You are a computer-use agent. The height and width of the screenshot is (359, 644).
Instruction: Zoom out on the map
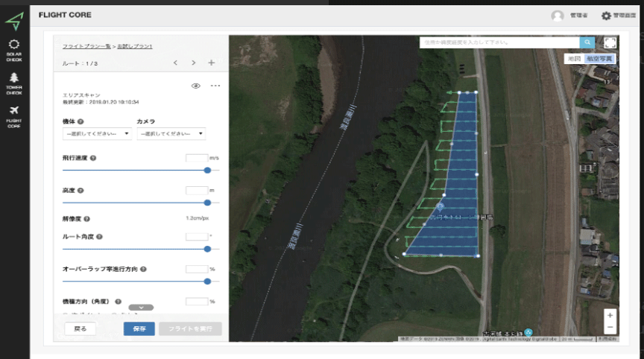click(x=610, y=327)
